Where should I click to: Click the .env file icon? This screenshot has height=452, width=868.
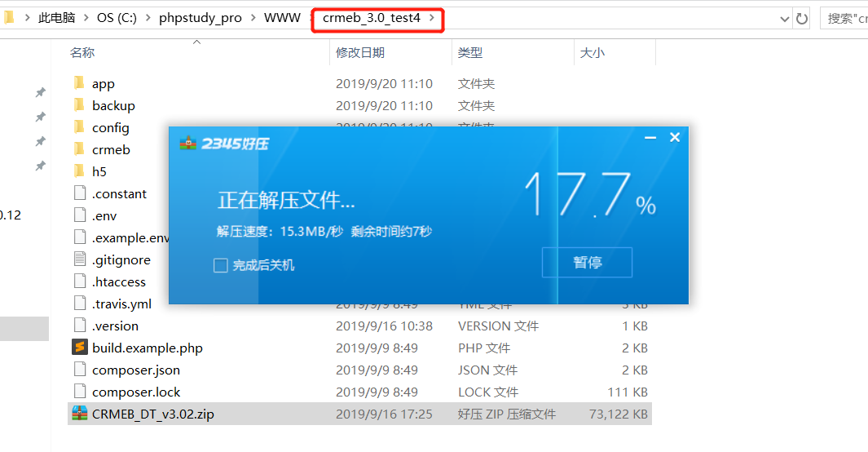click(80, 215)
